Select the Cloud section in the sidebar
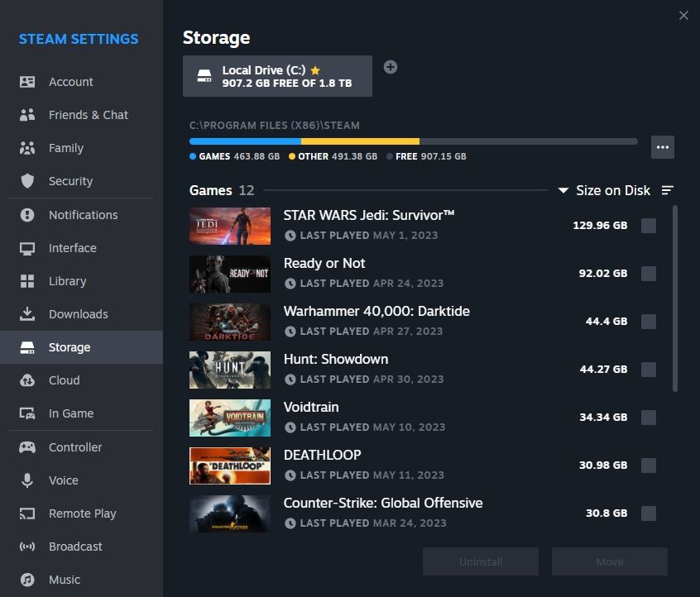Viewport: 700px width, 597px height. pos(62,380)
